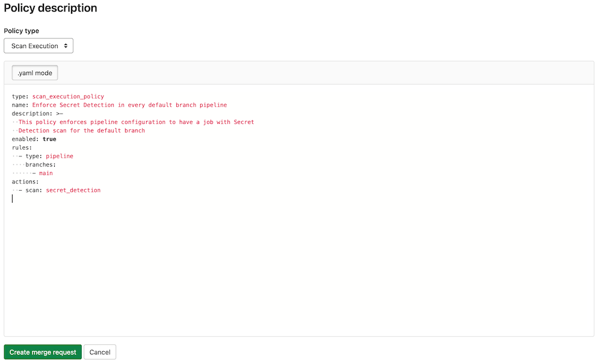Click the pipeline rule type value
The image size is (601, 364).
pyautogui.click(x=60, y=156)
